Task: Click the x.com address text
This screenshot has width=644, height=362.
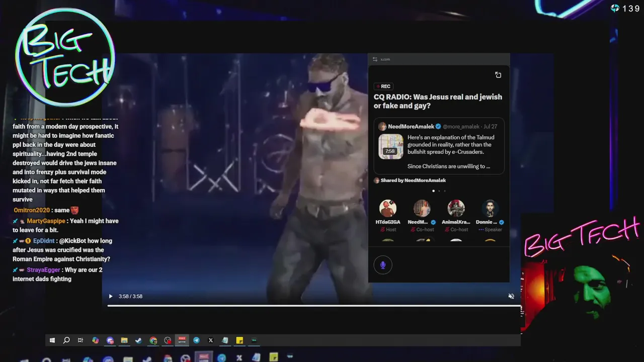Action: pos(385,59)
